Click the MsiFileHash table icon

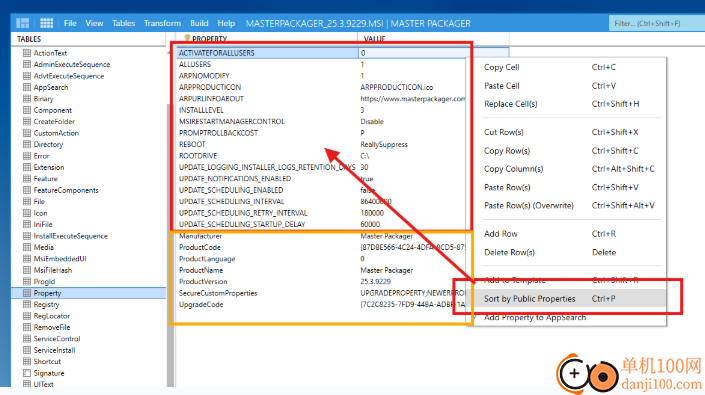pyautogui.click(x=27, y=270)
